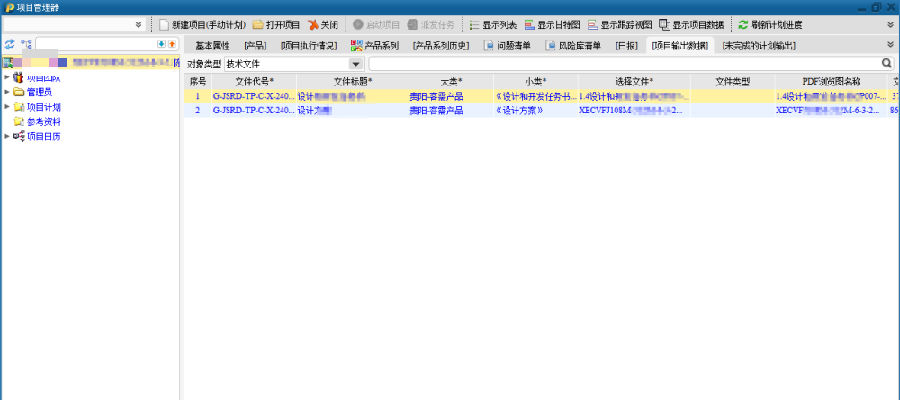This screenshot has width=900, height=400.
Task: Expand the 管理员 tree node
Action: (x=7, y=92)
